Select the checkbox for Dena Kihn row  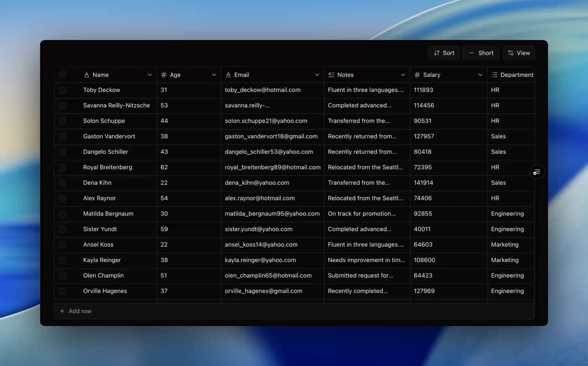pyautogui.click(x=62, y=183)
